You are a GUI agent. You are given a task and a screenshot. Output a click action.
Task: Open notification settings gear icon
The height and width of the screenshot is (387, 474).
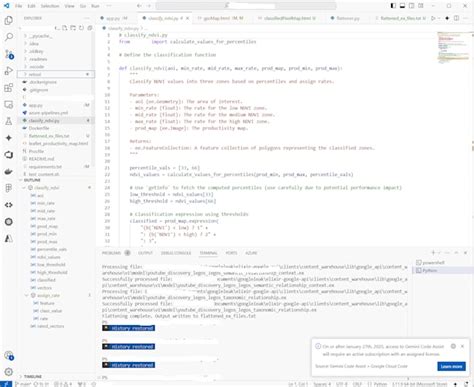(x=453, y=346)
